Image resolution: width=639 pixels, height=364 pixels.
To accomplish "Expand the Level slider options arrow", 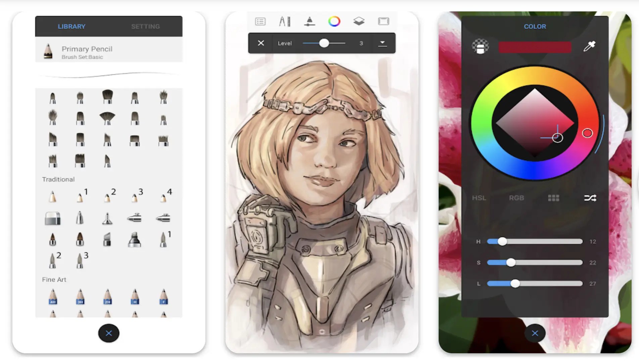I will (382, 43).
